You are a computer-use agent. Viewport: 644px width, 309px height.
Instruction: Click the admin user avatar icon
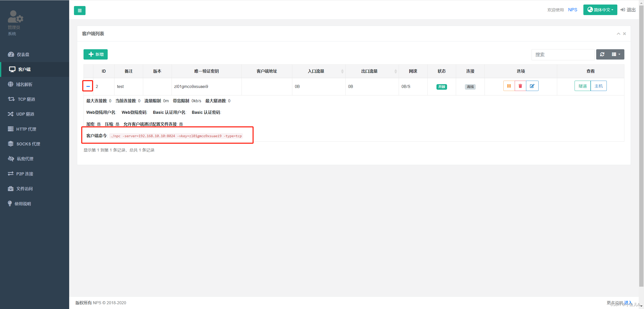point(15,17)
